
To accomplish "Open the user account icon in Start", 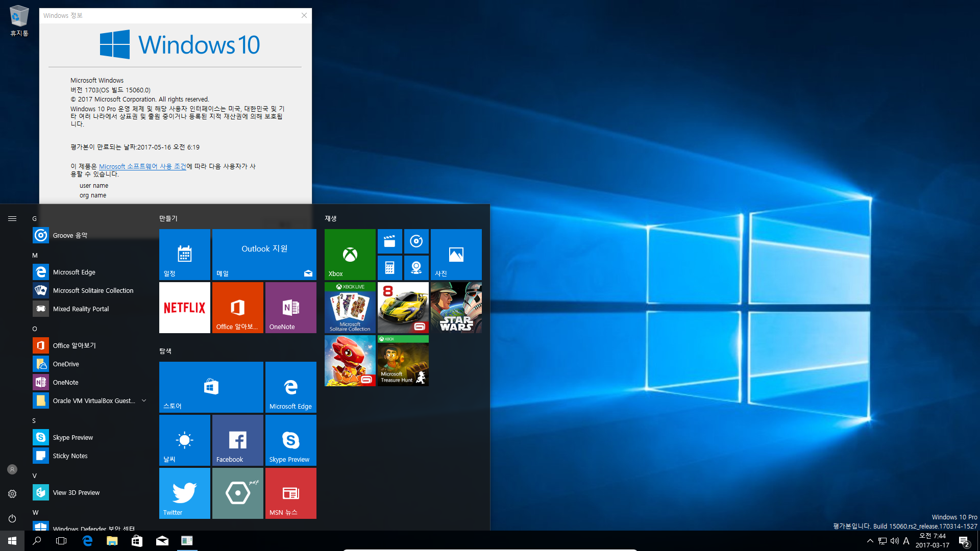I will (12, 469).
